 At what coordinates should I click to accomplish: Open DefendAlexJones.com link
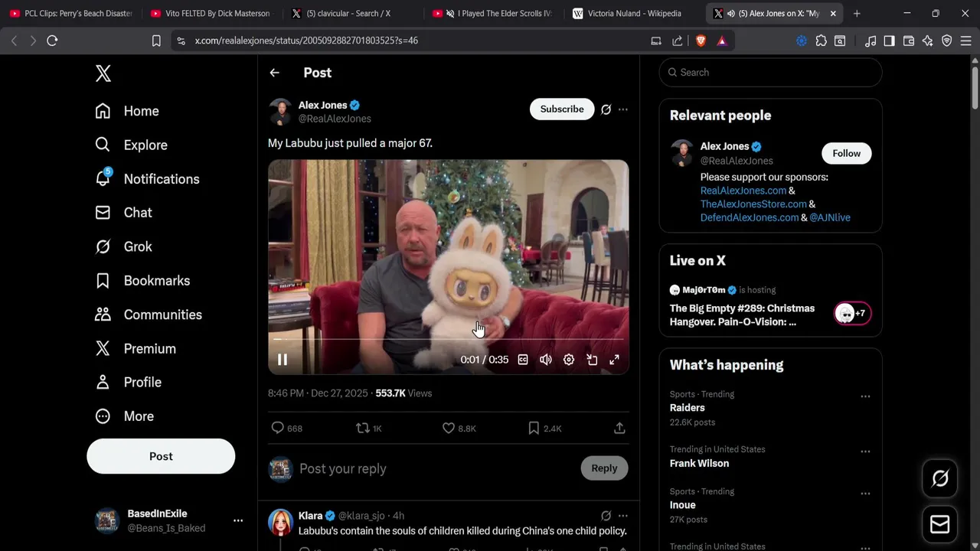click(750, 218)
